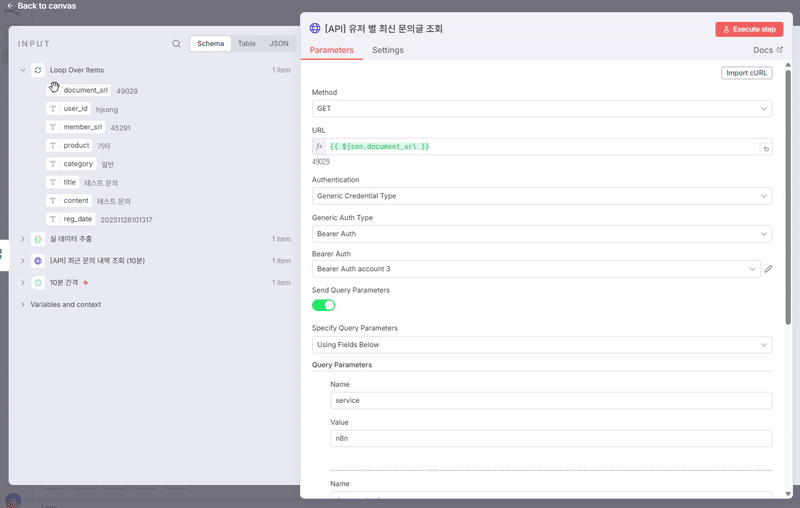800x508 pixels.
Task: Click the Loop Over Items node icon
Action: coord(38,70)
